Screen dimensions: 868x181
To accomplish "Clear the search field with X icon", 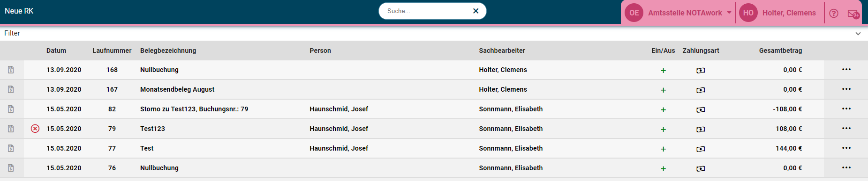I will (476, 11).
